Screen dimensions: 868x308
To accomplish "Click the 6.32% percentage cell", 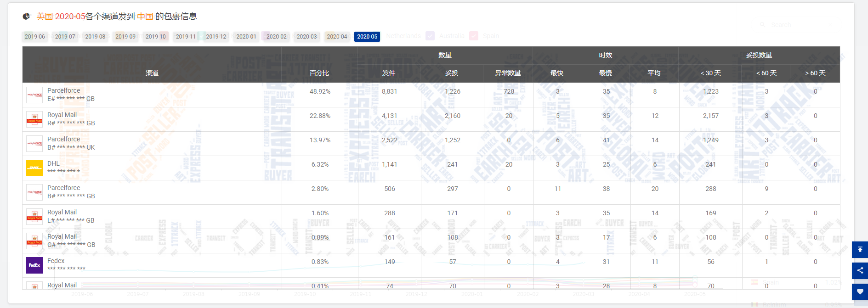I will [x=320, y=164].
